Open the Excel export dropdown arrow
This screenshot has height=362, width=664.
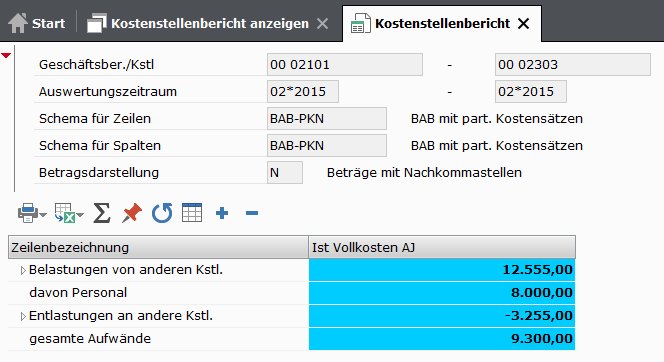click(80, 215)
